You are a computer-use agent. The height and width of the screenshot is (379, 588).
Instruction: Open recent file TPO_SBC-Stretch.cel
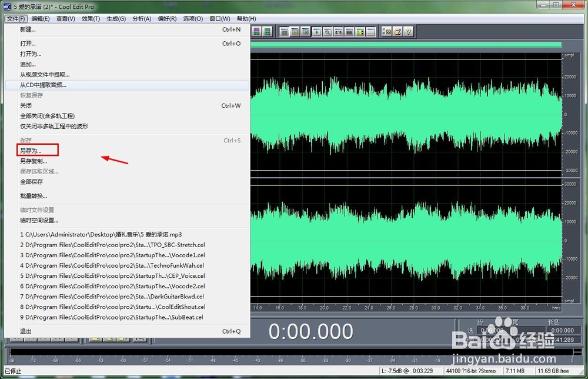tap(128, 245)
